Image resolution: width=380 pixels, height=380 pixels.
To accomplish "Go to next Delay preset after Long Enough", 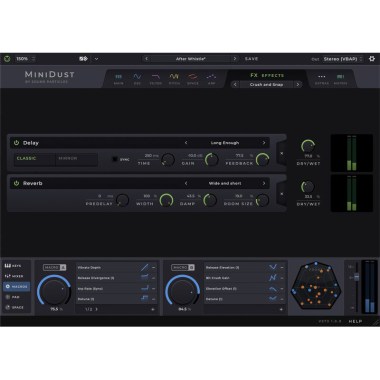I will click(264, 143).
